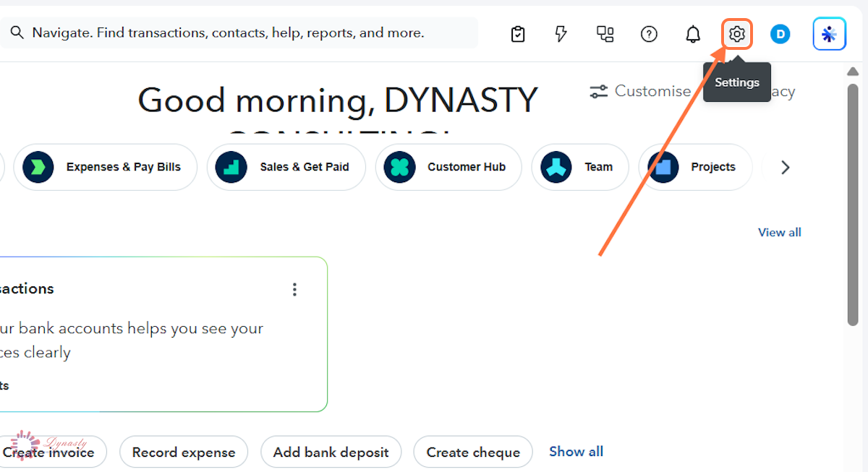Follow the View all link

pos(780,232)
